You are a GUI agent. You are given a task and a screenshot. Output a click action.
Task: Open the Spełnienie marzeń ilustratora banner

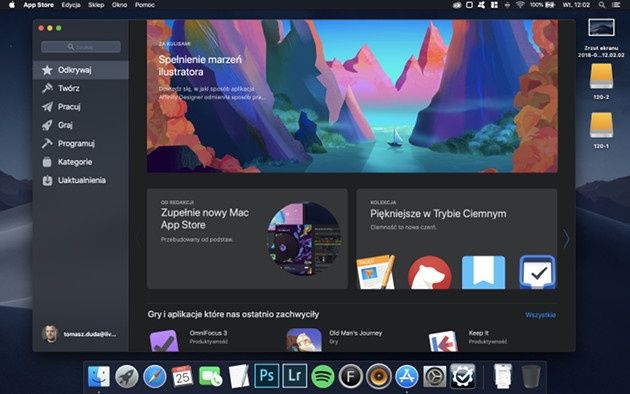pyautogui.click(x=352, y=96)
